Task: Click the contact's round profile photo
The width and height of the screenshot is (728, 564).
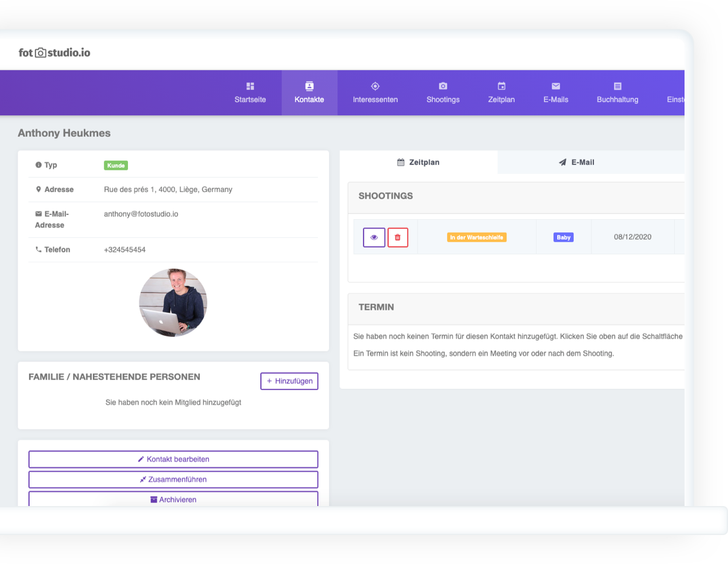Action: (x=173, y=302)
